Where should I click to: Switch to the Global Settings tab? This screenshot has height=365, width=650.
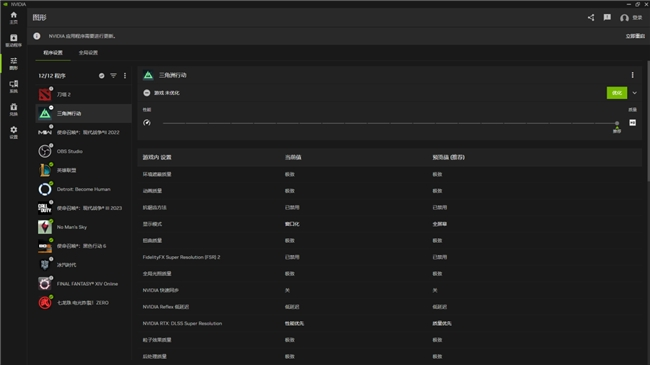[88, 53]
